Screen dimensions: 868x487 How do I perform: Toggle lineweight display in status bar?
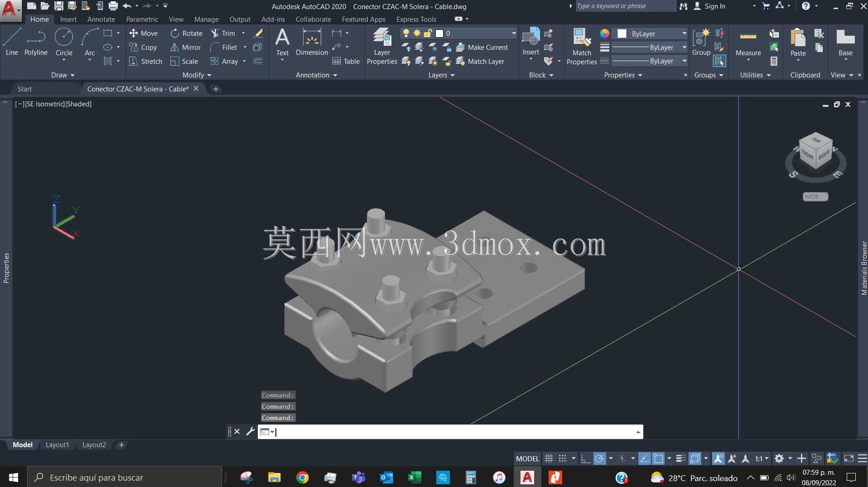point(680,458)
